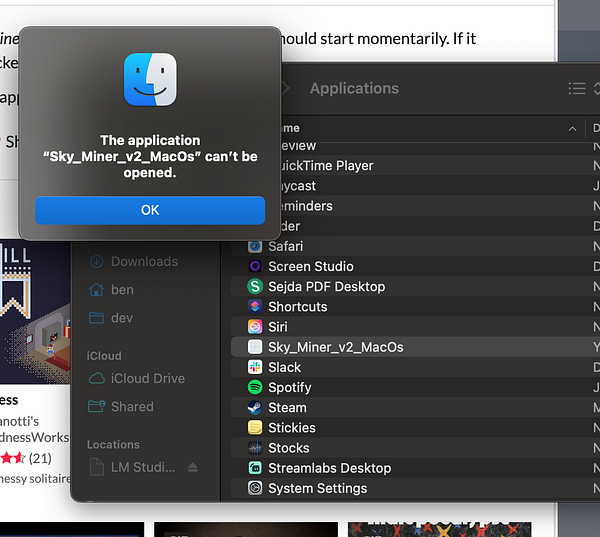Select the Stickies name
Image resolution: width=600 pixels, height=537 pixels.
[292, 428]
